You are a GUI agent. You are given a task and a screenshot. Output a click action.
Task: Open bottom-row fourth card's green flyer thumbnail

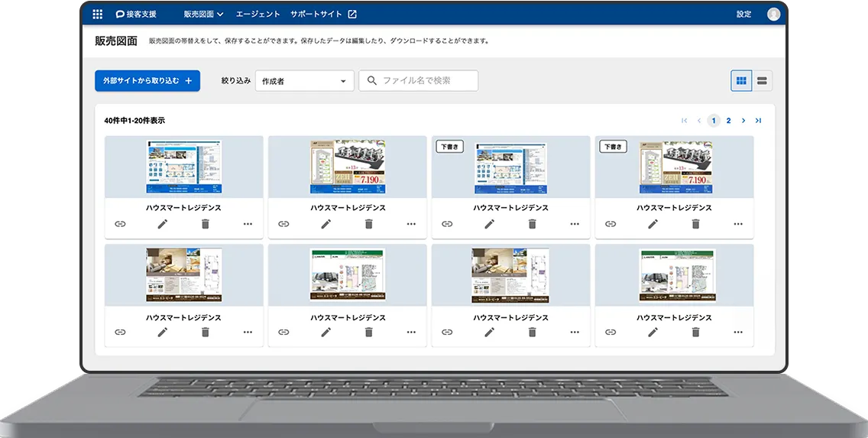(x=678, y=275)
